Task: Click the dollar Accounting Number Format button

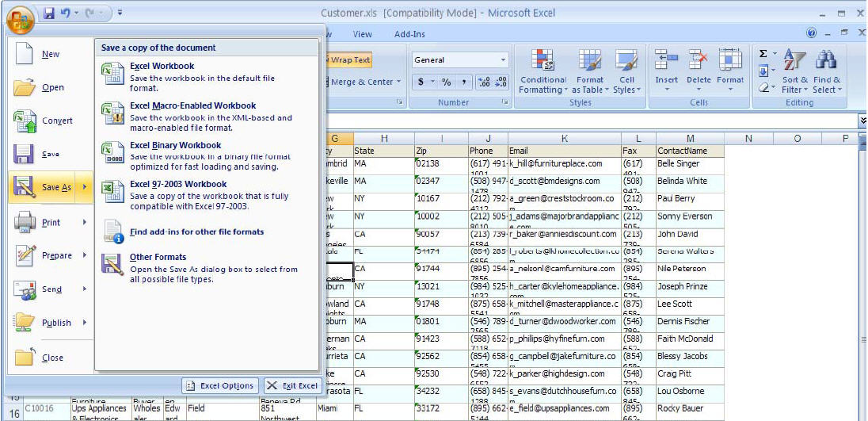Action: pos(421,82)
